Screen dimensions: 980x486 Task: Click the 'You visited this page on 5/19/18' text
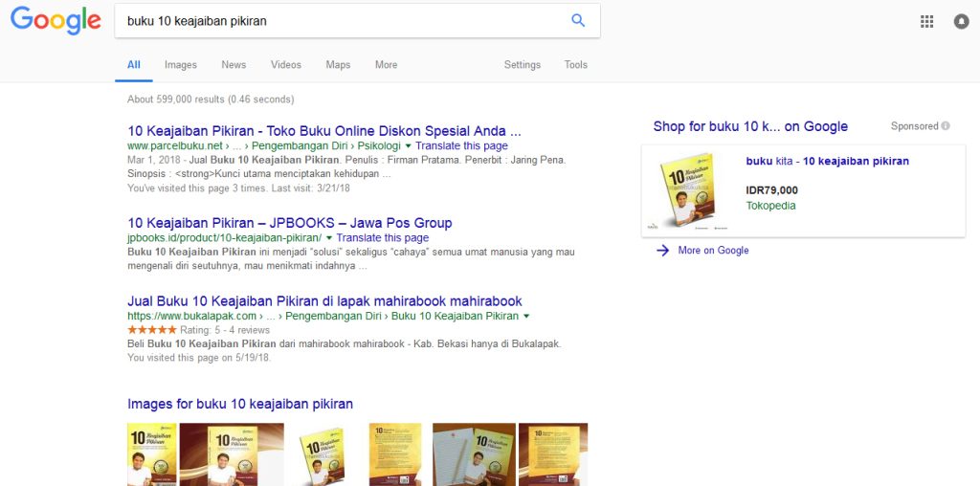[x=199, y=358]
